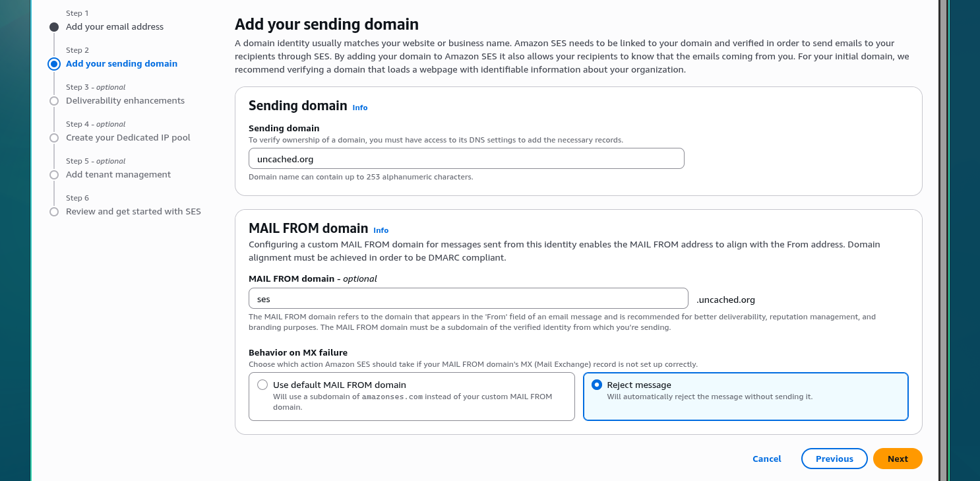
Task: Jump to Review and get started with SES
Action: 133,212
